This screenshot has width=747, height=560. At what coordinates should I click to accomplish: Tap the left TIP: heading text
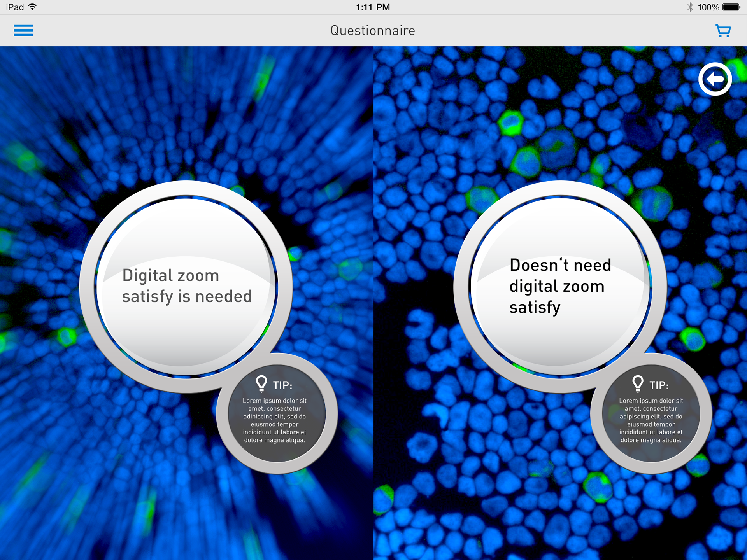(x=282, y=385)
